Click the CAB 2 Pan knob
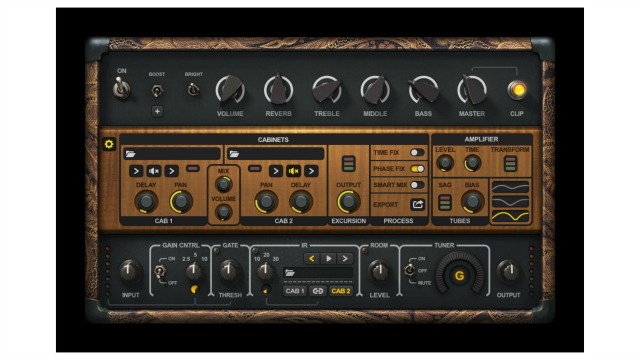This screenshot has width=640, height=360. coord(266,202)
